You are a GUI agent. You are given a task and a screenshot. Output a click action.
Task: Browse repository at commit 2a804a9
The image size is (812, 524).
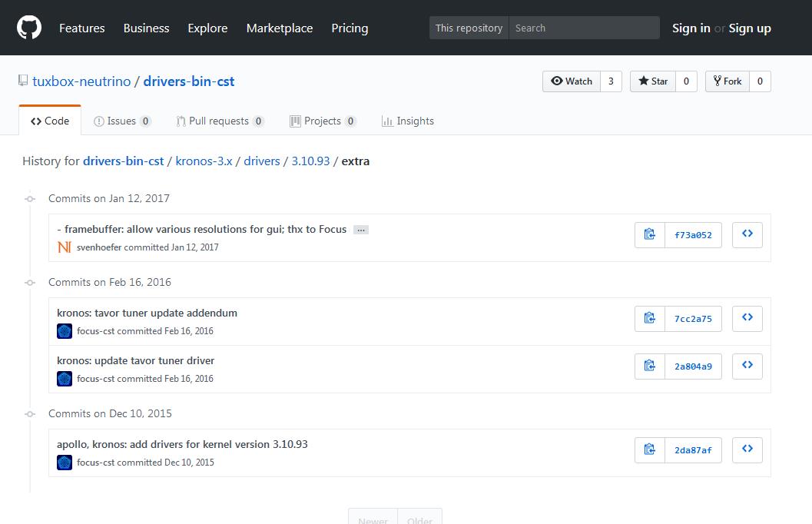click(x=747, y=366)
